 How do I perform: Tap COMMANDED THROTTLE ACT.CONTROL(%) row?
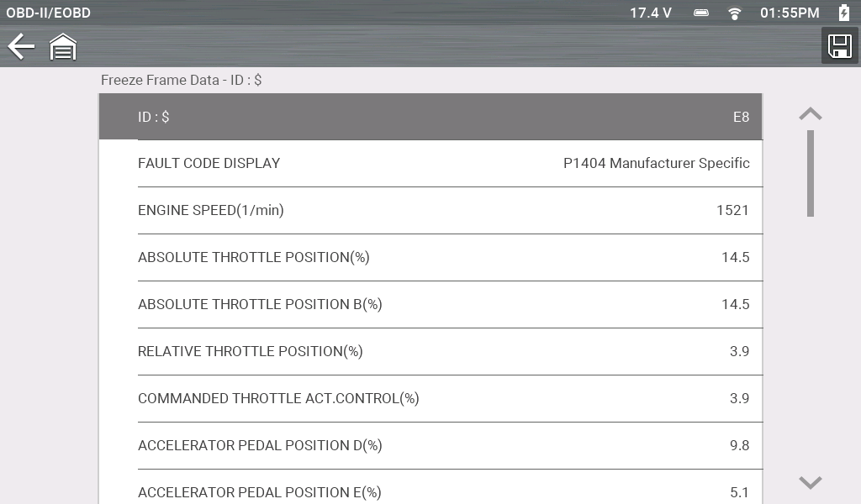[430, 398]
